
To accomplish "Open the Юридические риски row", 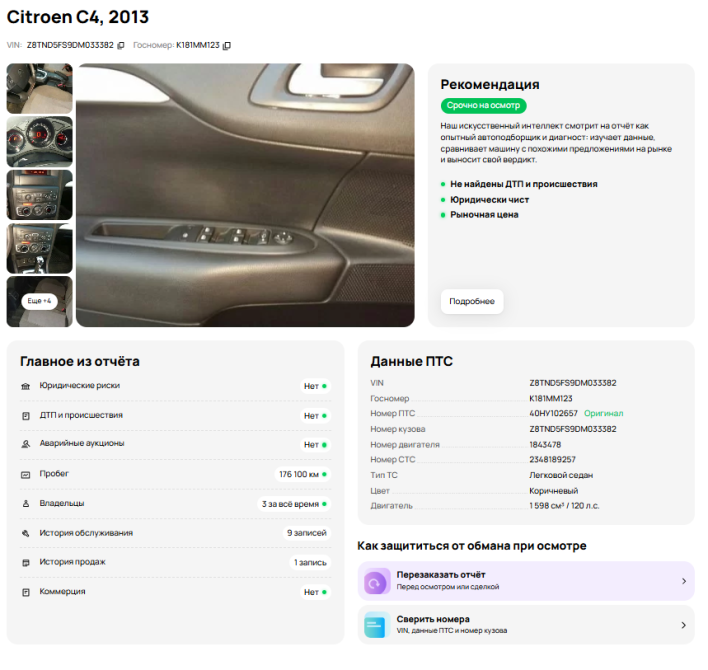I will (x=176, y=386).
